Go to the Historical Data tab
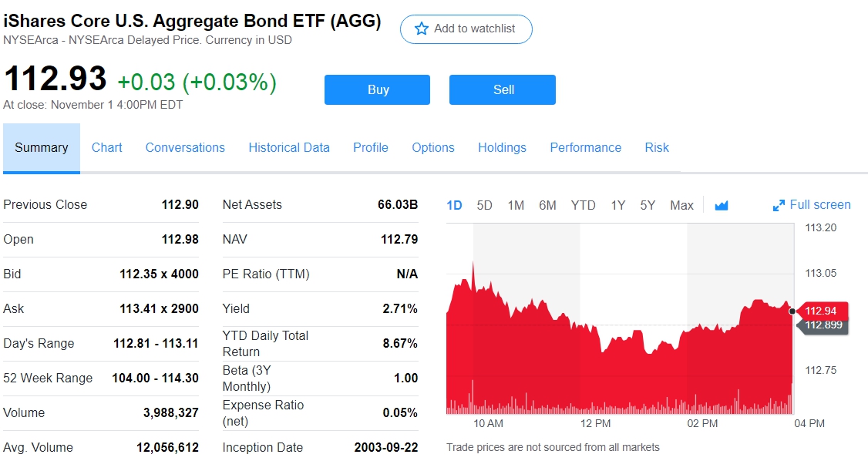Image resolution: width=868 pixels, height=461 pixels. pyautogui.click(x=289, y=147)
